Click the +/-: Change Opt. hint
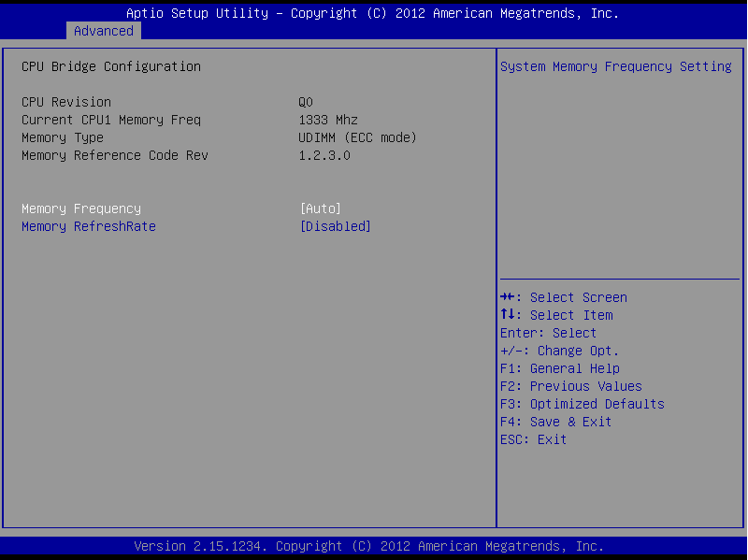748x560 pixels. click(x=559, y=352)
